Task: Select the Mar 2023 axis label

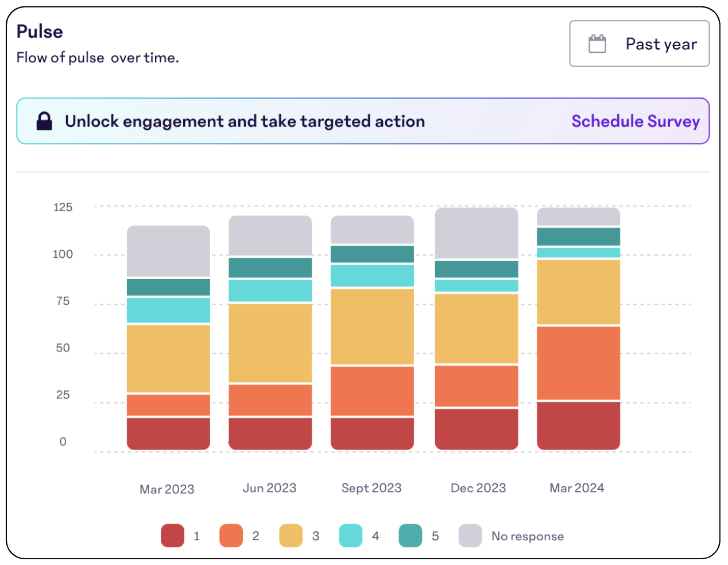Action: (166, 487)
